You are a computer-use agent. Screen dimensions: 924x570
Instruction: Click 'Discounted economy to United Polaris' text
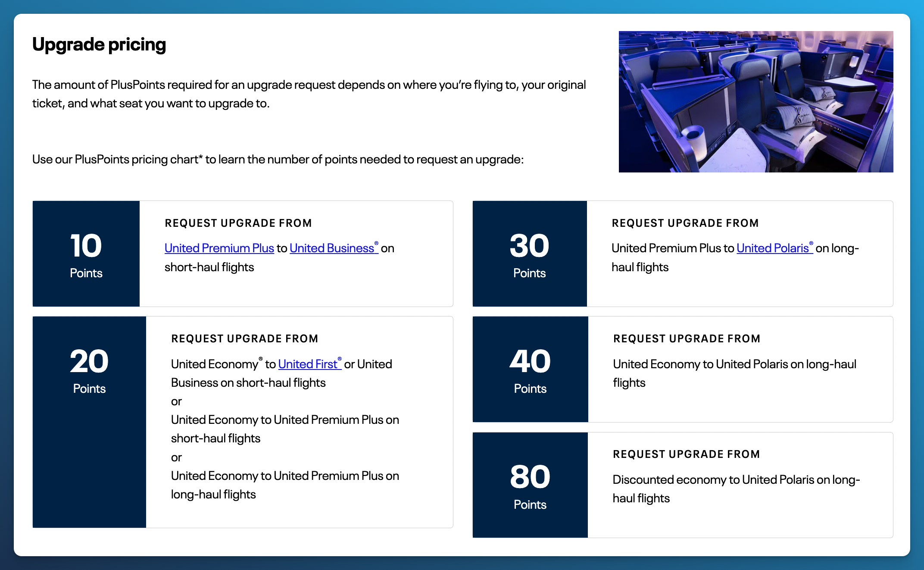(736, 489)
